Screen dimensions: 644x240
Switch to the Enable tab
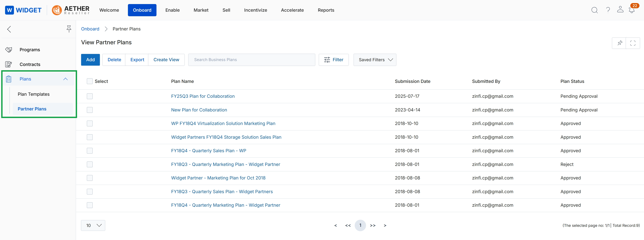pyautogui.click(x=172, y=10)
